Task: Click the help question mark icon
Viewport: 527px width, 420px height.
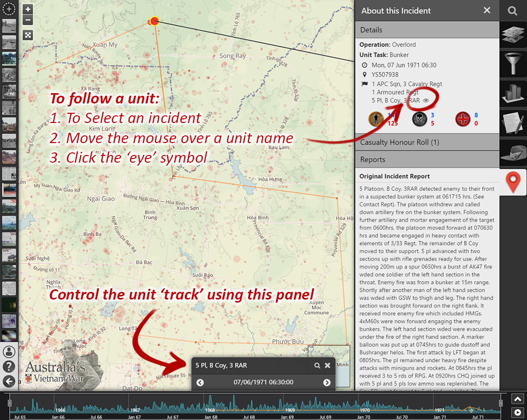Action: [x=9, y=366]
